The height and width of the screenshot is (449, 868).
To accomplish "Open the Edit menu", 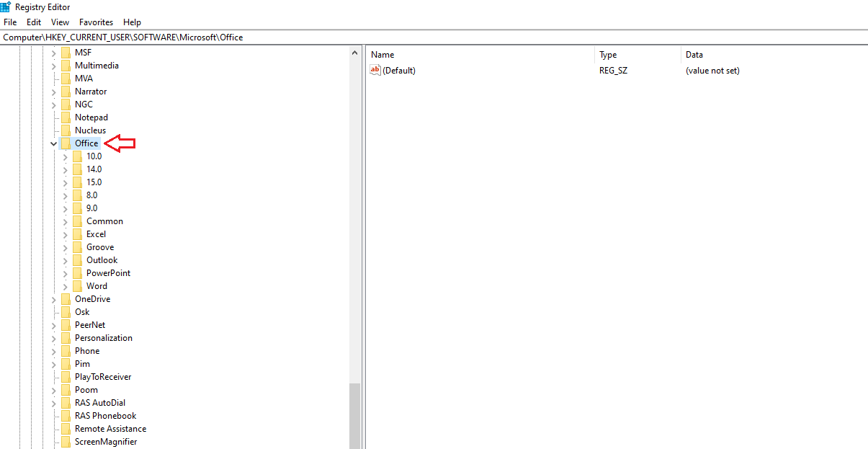I will [x=34, y=22].
